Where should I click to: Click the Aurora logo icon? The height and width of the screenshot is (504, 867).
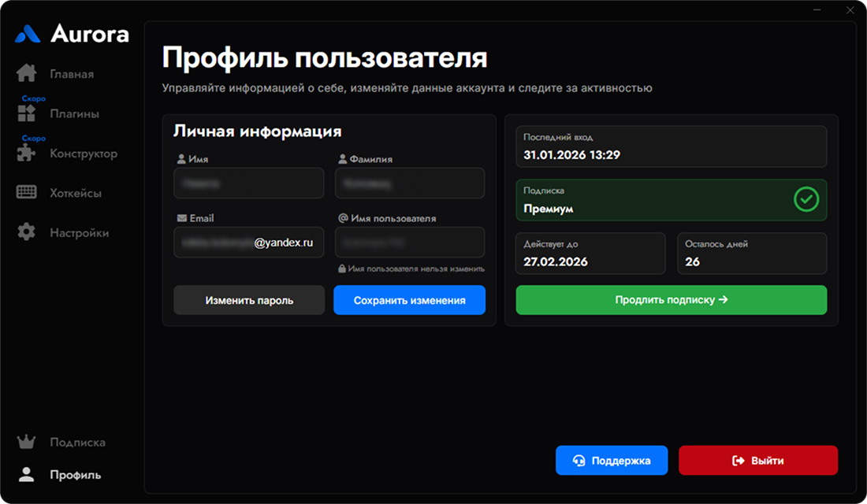(x=28, y=34)
